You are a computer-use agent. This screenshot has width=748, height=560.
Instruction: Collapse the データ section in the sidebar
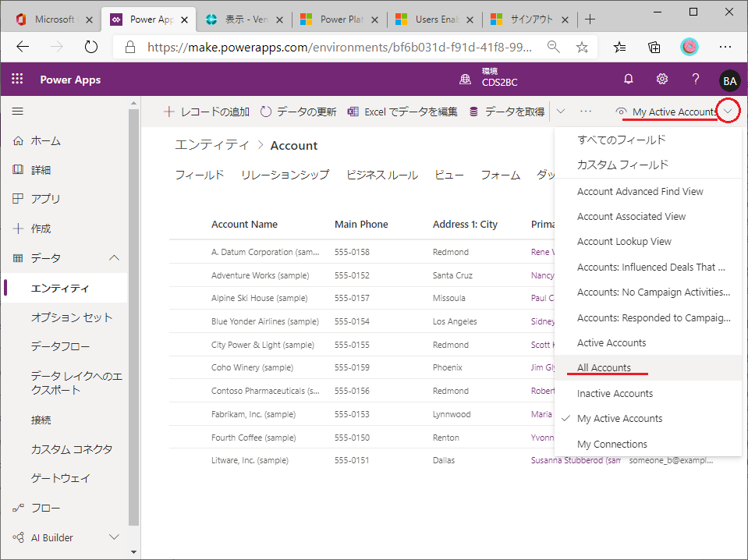coord(114,258)
